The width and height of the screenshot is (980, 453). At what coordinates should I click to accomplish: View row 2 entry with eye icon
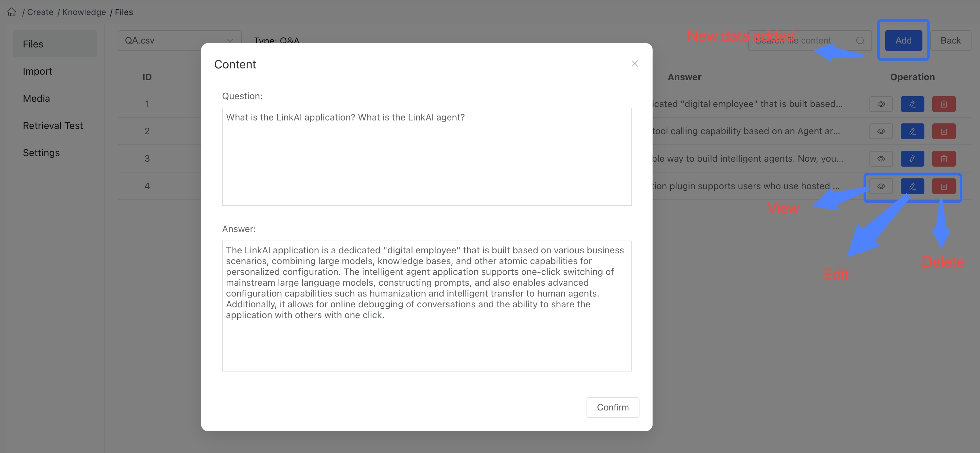click(881, 131)
